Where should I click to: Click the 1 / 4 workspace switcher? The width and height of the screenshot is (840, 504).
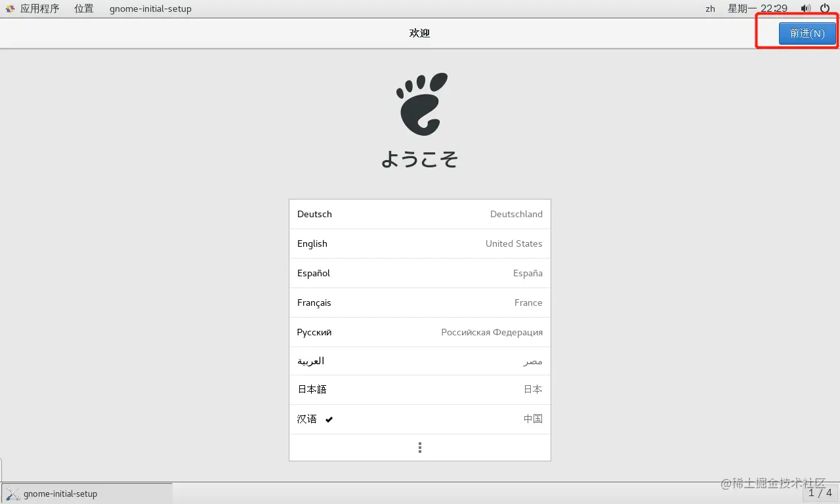point(820,493)
